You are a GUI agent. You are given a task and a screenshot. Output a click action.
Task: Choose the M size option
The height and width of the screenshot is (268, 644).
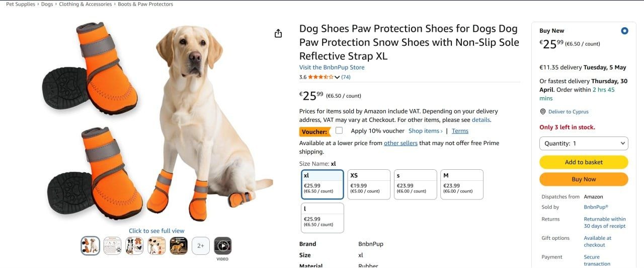coord(462,184)
